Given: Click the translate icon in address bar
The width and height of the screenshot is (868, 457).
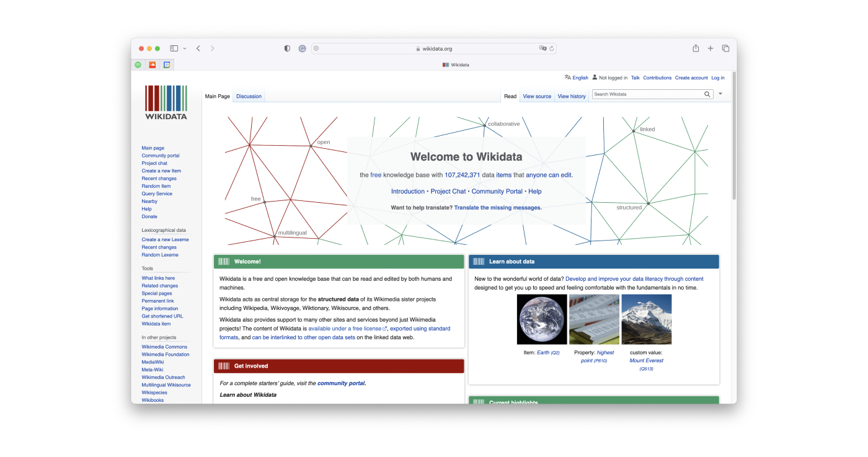Looking at the screenshot, I should [542, 48].
